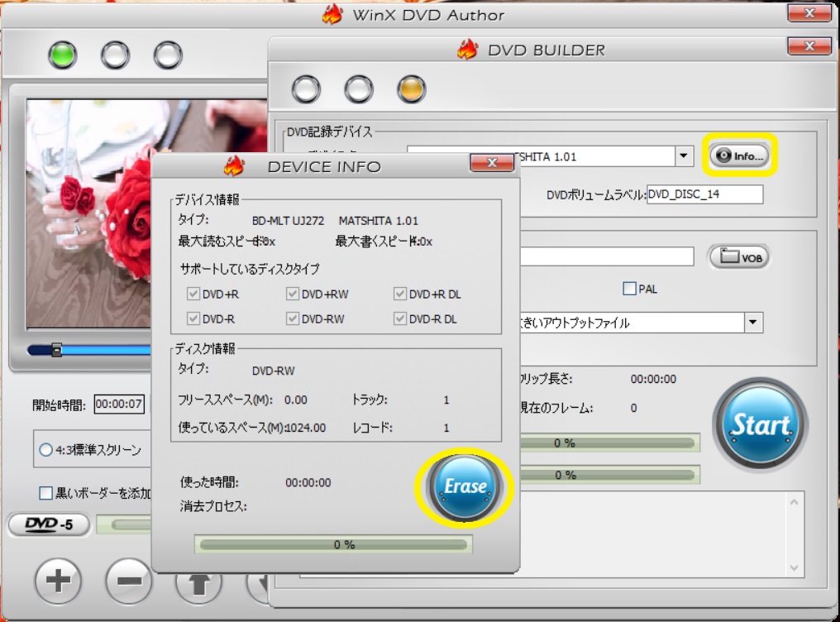Enable the add black border checkbox

pos(46,493)
